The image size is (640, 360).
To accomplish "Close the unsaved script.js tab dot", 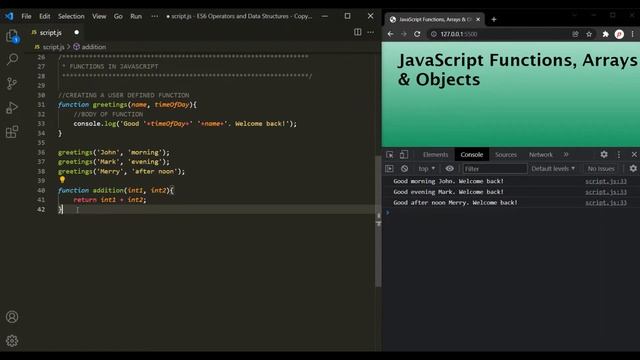I will (76, 32).
